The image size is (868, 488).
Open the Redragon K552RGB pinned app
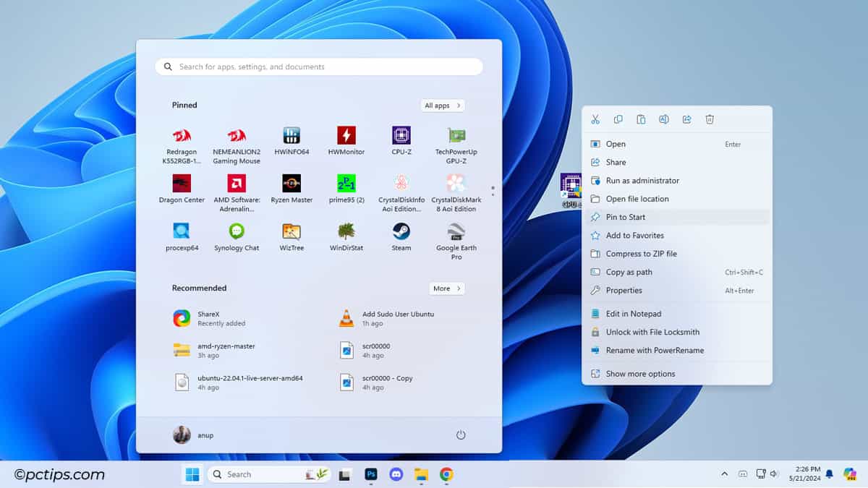182,145
